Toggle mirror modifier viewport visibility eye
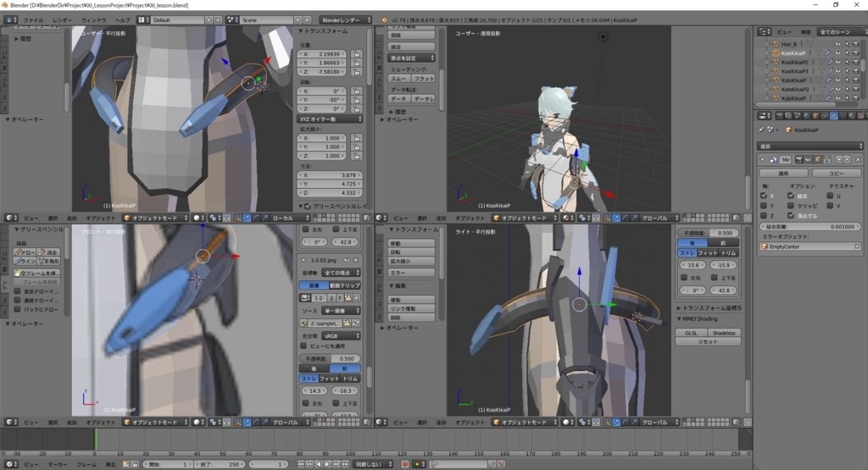Image resolution: width=868 pixels, height=470 pixels. coord(808,160)
